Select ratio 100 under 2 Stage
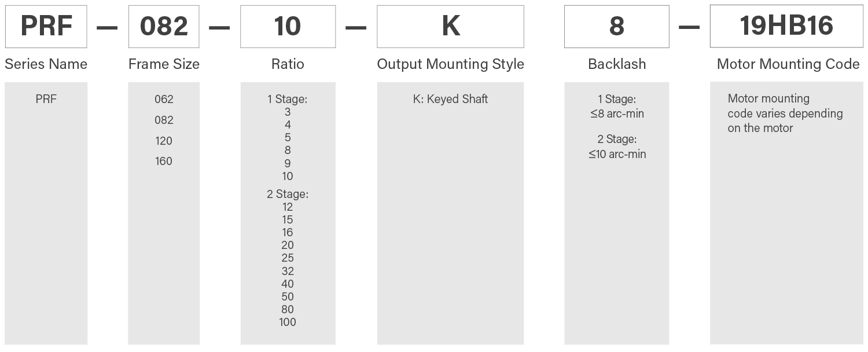 [288, 322]
